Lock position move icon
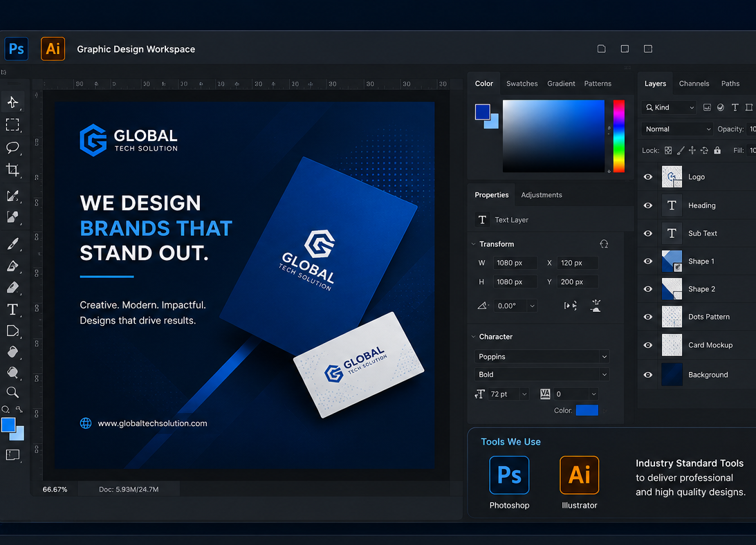 [x=692, y=151]
